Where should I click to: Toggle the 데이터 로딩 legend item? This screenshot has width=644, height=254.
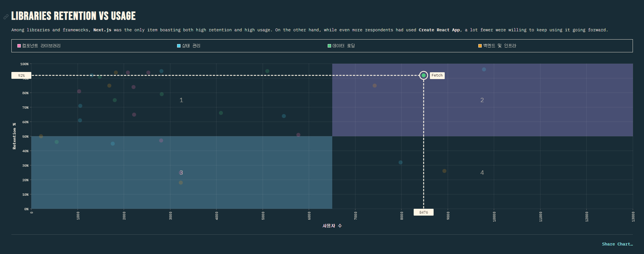point(341,46)
